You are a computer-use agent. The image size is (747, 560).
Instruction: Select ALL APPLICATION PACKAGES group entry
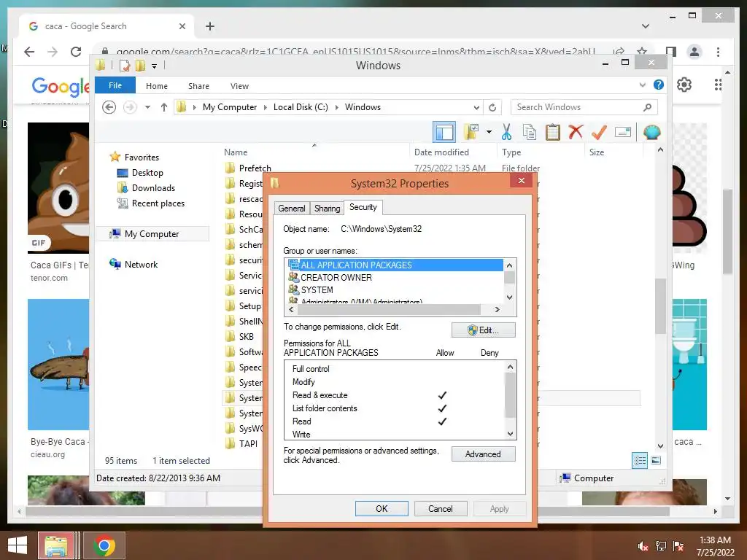(395, 265)
